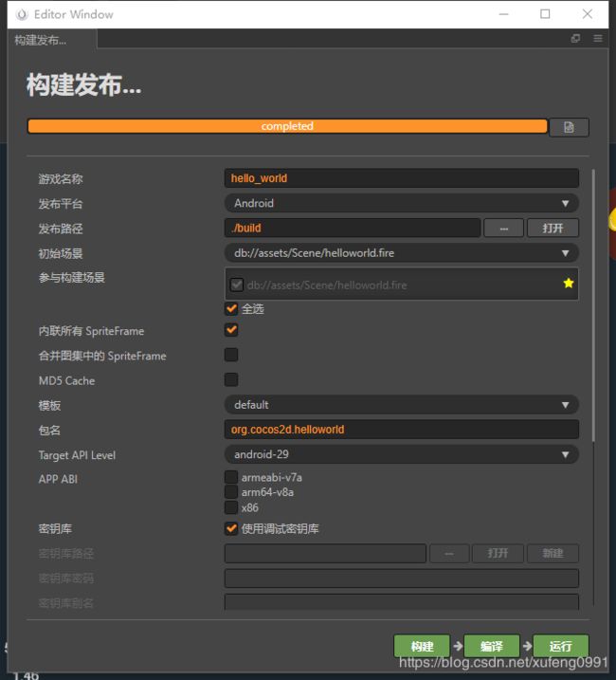Minimize the Editor Window

(503, 14)
